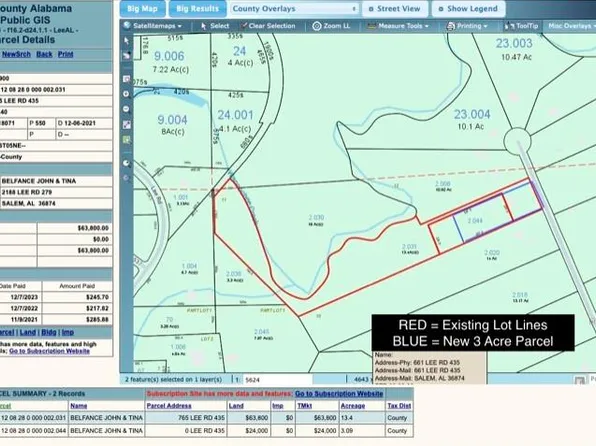Click the zoom-in plus icon on map sidebar
The height and width of the screenshot is (446, 596).
[127, 94]
